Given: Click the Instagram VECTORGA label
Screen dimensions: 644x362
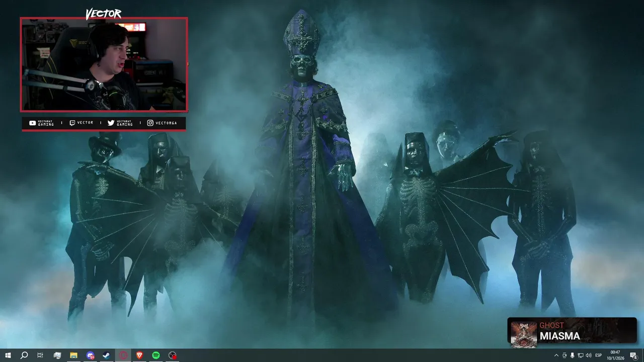Looking at the screenshot, I should [x=162, y=123].
